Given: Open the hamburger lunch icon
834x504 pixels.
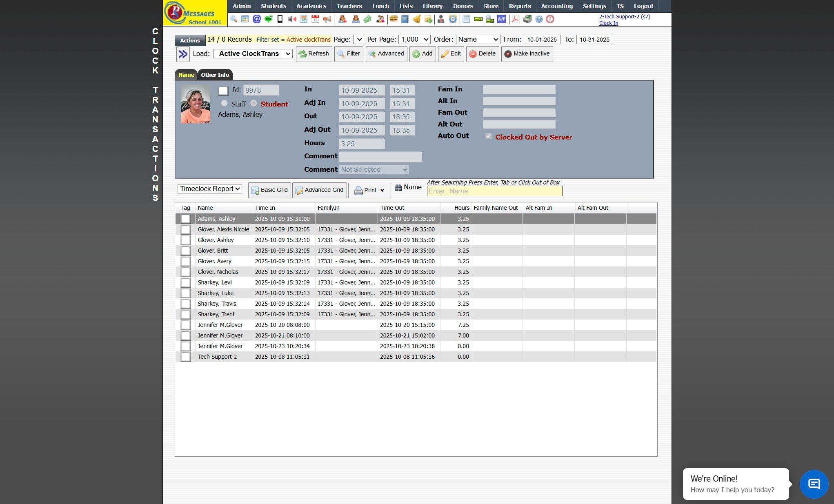Looking at the screenshot, I should click(x=394, y=19).
